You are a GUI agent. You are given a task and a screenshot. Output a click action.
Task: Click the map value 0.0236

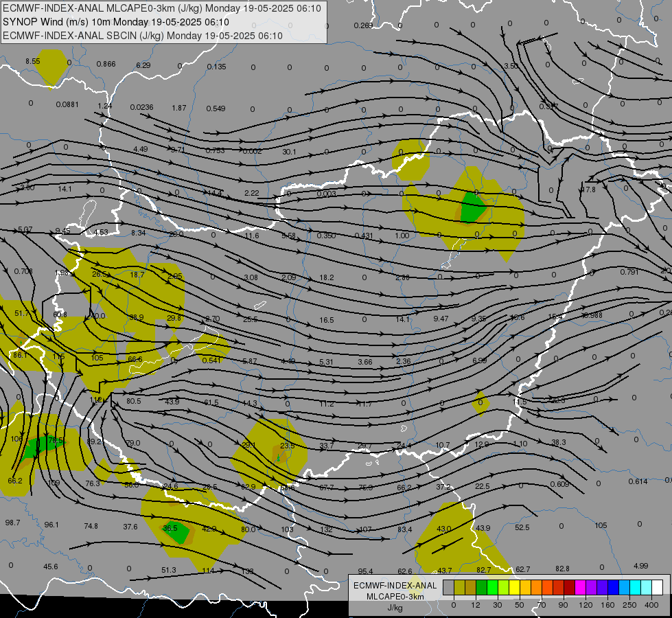coord(142,107)
